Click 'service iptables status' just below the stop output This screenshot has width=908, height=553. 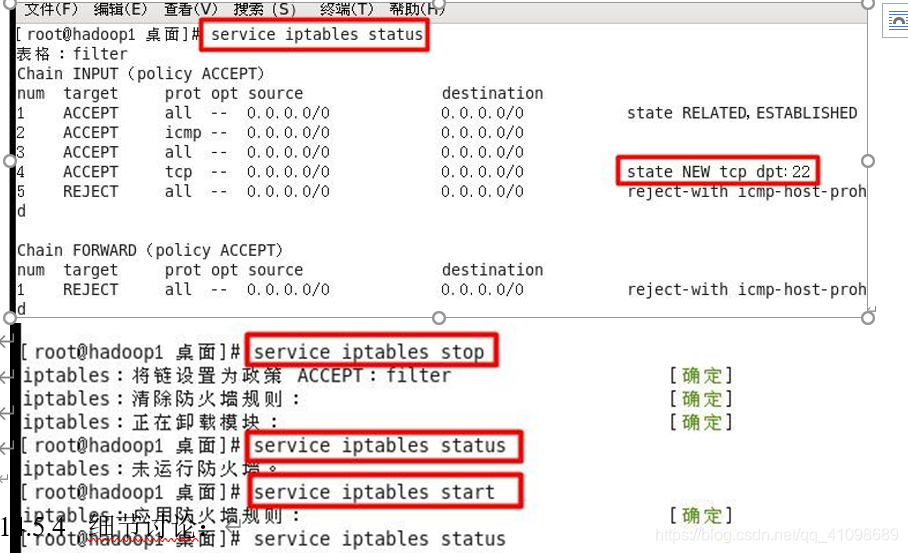click(x=379, y=445)
